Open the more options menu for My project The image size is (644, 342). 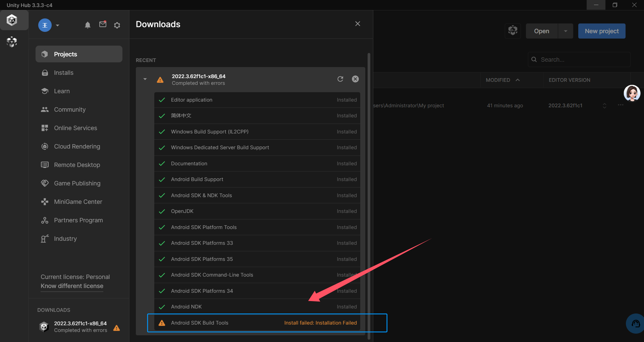coord(621,105)
